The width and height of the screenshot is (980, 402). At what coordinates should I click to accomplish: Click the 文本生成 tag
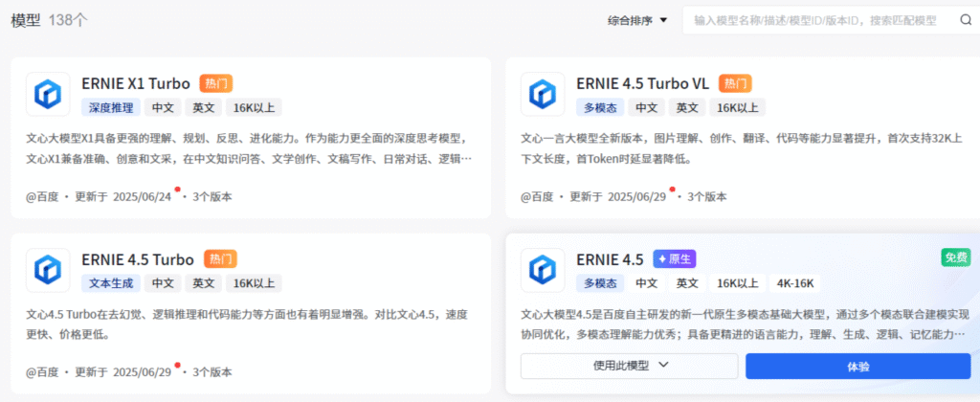111,283
